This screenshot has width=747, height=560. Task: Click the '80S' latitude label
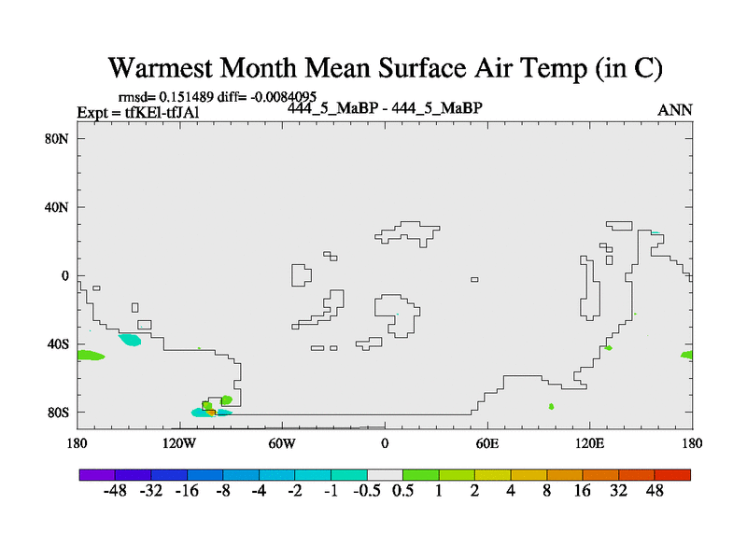(x=58, y=412)
